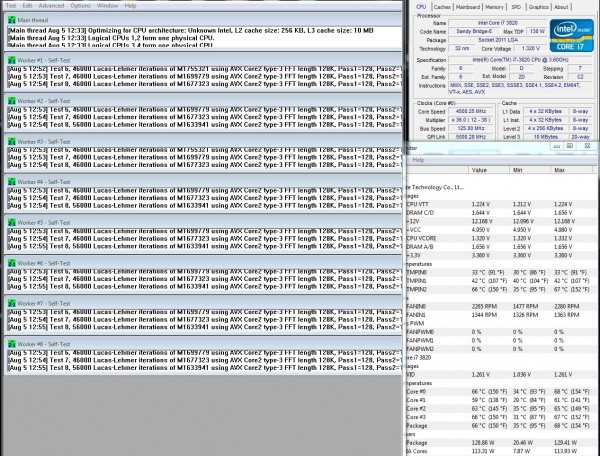
Task: Switch to the About tab in CPU-Z
Action: tap(561, 7)
